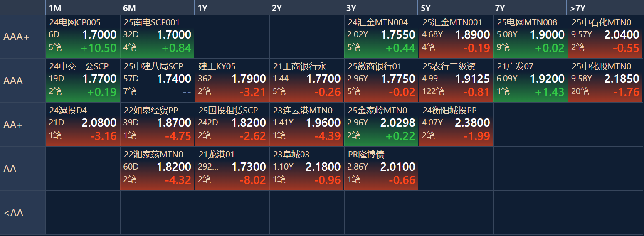
Task: Open the 21广发07 bond cell
Action: (x=530, y=80)
